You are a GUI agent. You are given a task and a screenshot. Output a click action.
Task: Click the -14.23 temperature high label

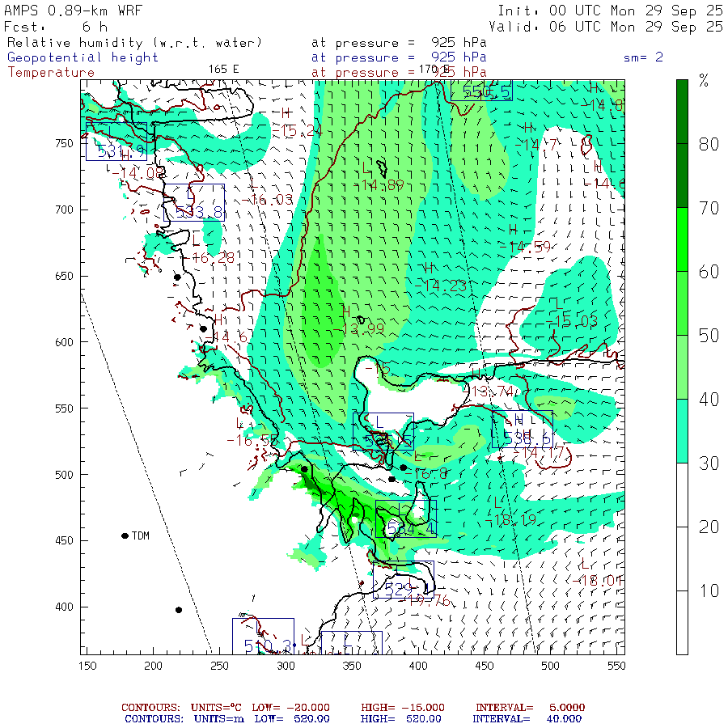tap(441, 286)
